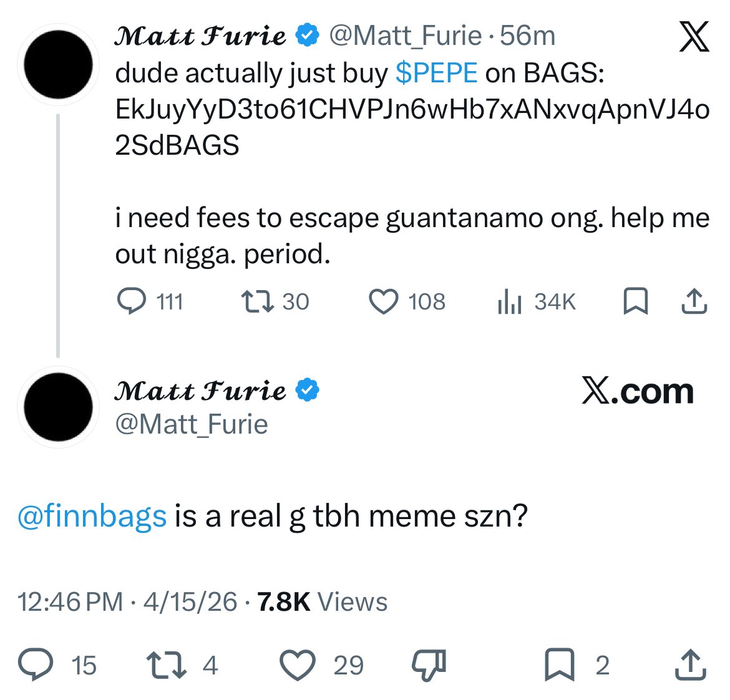Like the top post with 108 likes
730x700 pixels.
coord(384,302)
